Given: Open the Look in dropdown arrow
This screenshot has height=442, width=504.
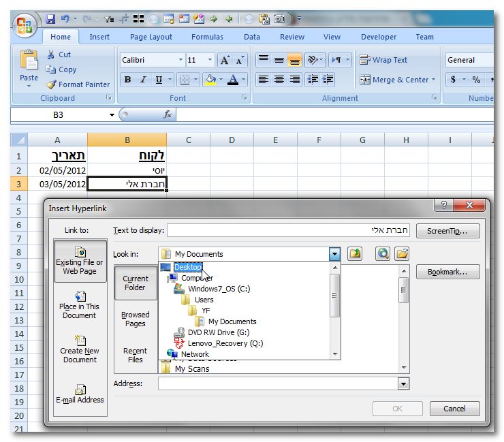Looking at the screenshot, I should pos(334,254).
